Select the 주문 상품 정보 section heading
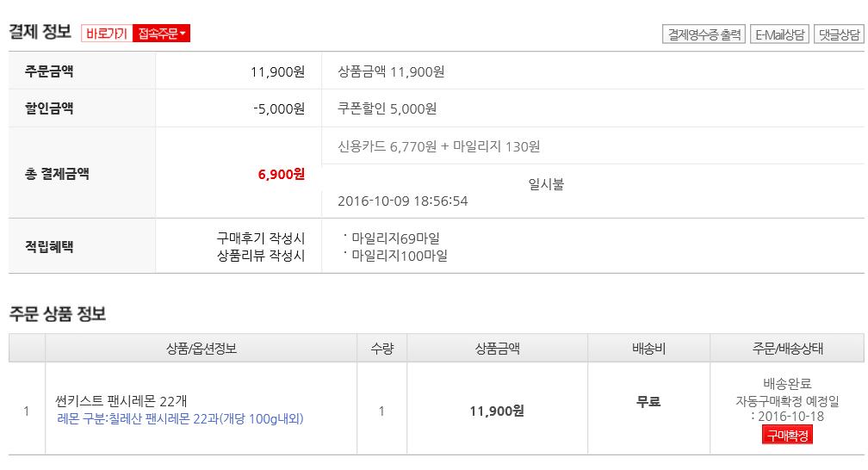 click(57, 314)
